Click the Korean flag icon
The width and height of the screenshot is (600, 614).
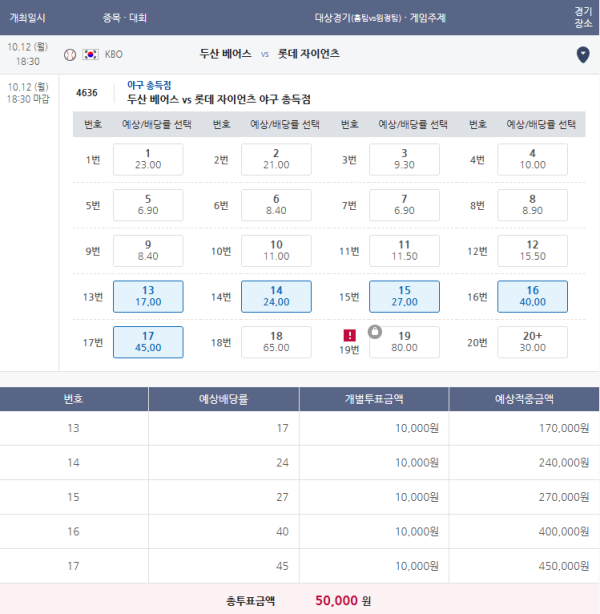click(90, 54)
